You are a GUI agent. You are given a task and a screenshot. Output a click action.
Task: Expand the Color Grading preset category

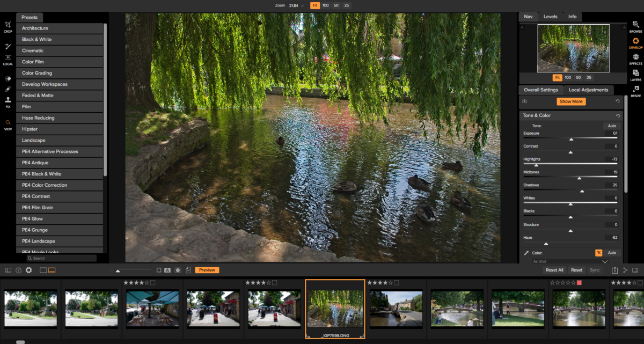click(x=60, y=73)
